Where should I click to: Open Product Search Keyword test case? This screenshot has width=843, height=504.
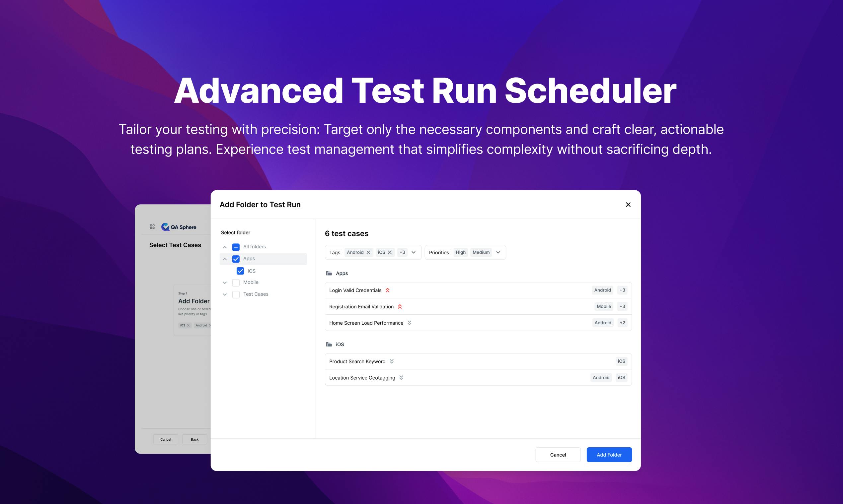[x=478, y=361]
